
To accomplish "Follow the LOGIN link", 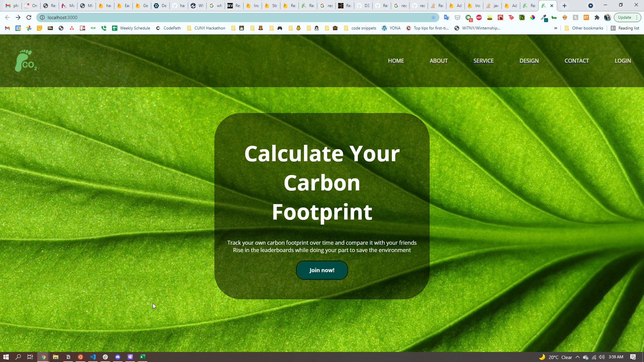I will click(623, 61).
